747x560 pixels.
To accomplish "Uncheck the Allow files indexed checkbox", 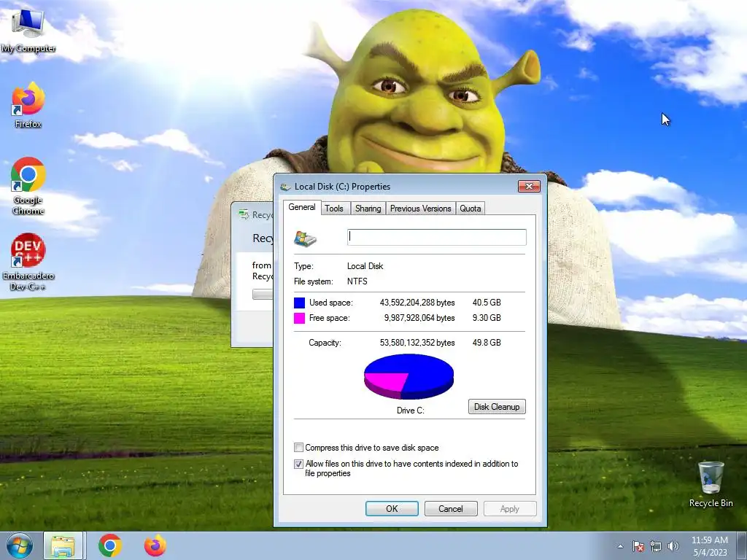I will point(298,464).
